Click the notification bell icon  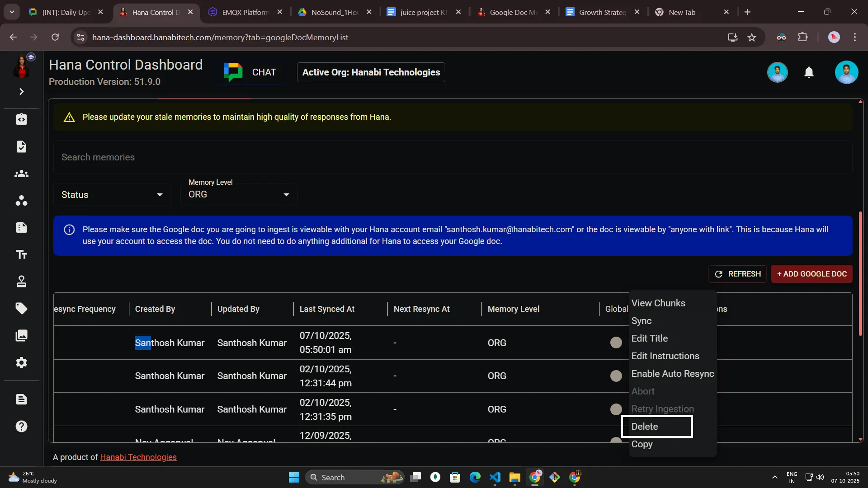[809, 72]
